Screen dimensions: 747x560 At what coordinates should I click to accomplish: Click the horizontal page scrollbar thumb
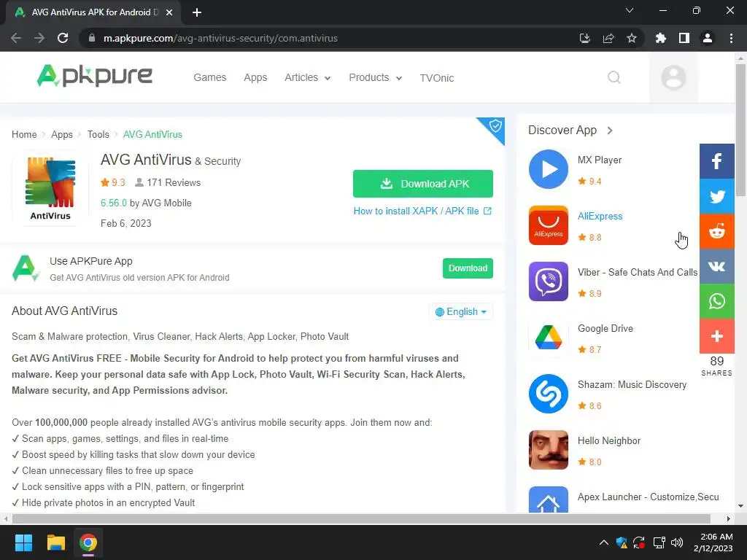point(361,518)
